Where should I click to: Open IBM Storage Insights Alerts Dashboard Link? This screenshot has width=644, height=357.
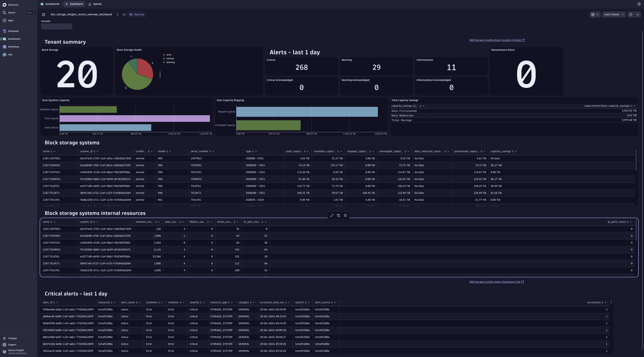pyautogui.click(x=496, y=282)
